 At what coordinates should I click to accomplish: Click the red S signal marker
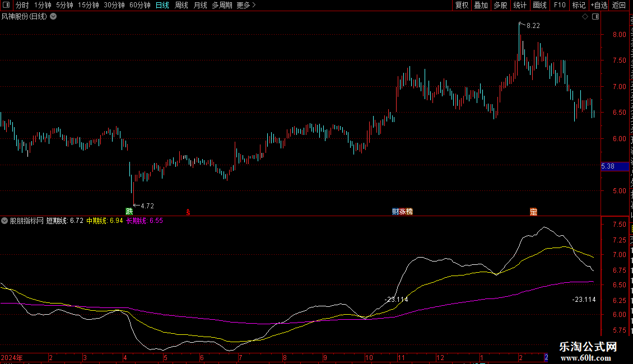(x=188, y=212)
